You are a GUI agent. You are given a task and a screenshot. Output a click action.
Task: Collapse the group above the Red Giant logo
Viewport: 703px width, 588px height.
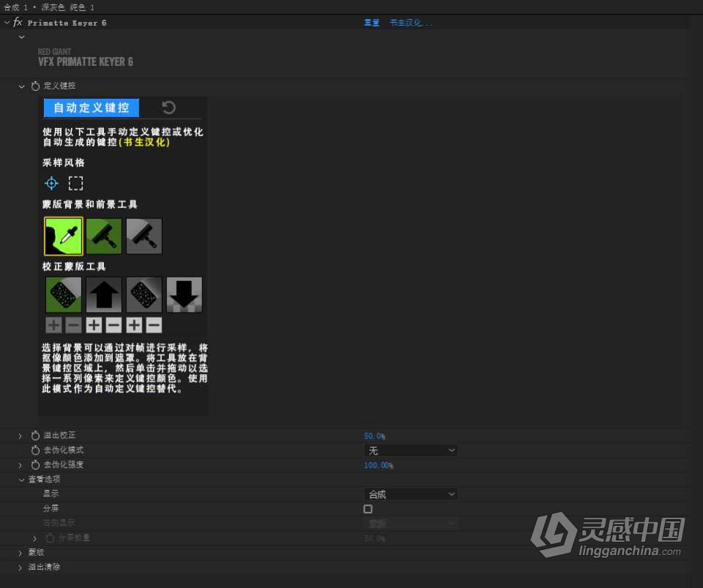coord(21,37)
